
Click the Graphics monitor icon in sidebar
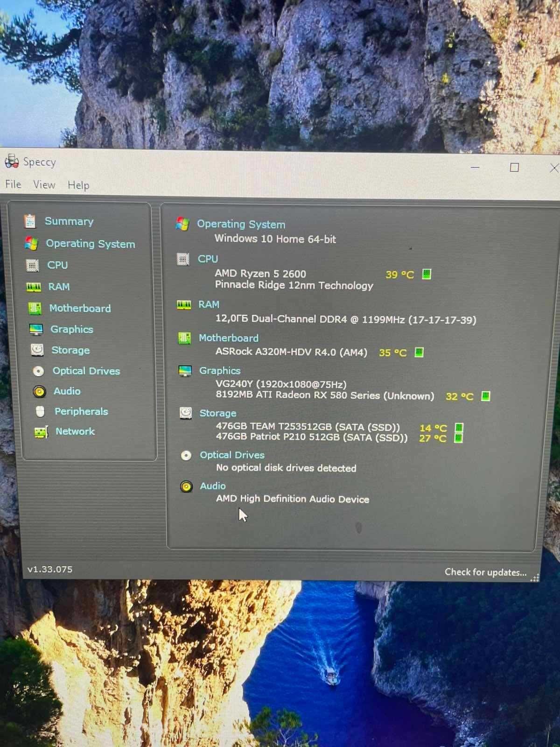point(36,329)
